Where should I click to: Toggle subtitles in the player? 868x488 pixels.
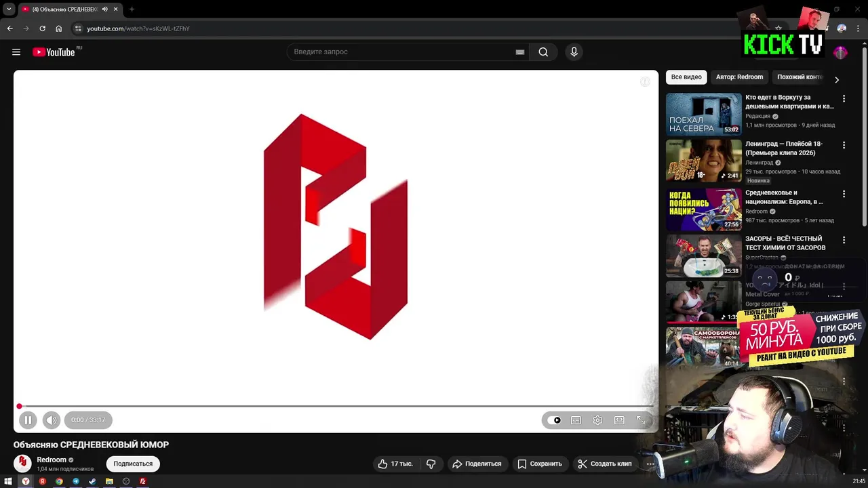[576, 420]
